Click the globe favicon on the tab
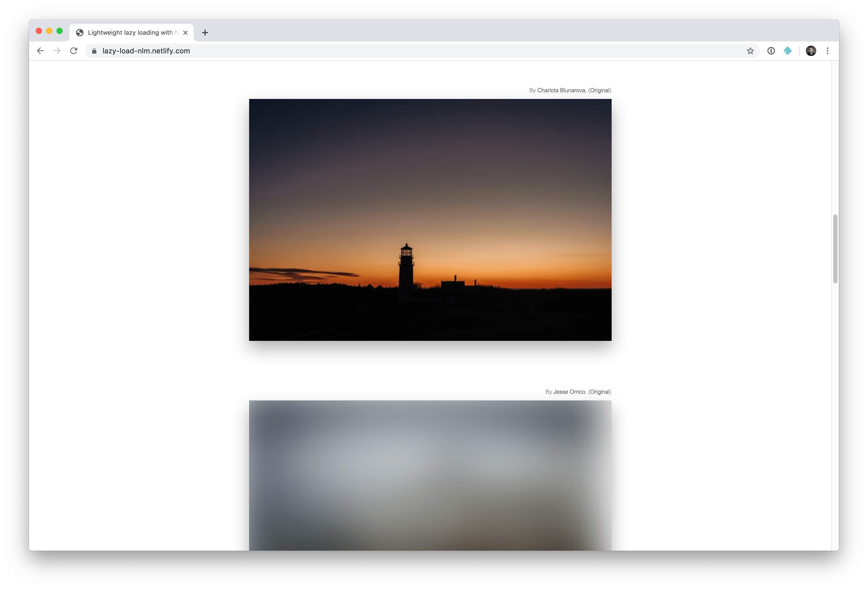This screenshot has height=589, width=868. click(x=79, y=32)
